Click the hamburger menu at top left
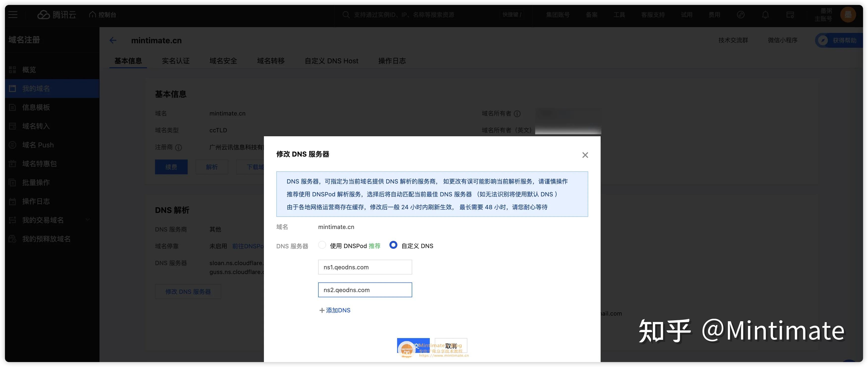Viewport: 868px width, 367px height. point(13,15)
